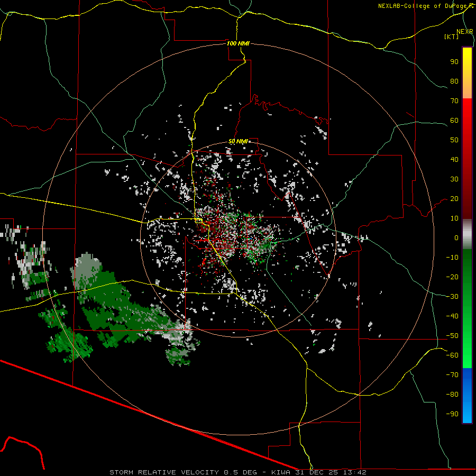Click the -70 value on velocity scale
The width and height of the screenshot is (476, 476).
(x=452, y=375)
